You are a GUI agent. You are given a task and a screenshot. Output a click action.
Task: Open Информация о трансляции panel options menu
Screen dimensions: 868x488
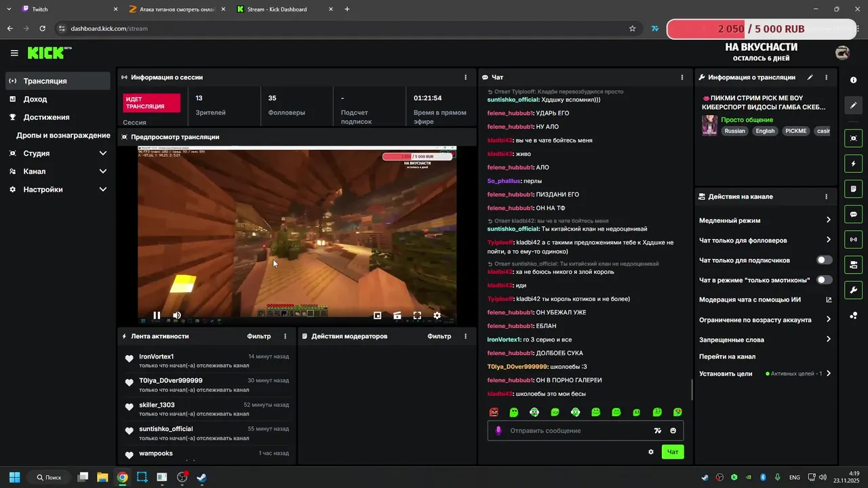pos(826,77)
